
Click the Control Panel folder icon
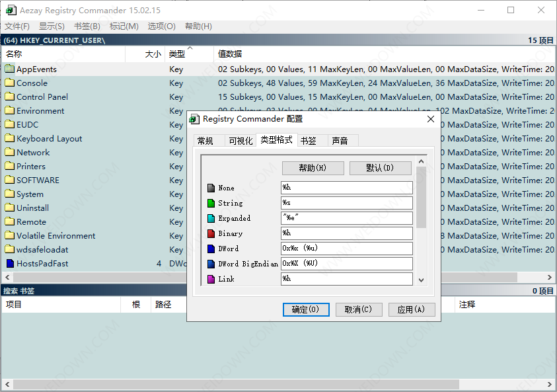click(x=10, y=97)
